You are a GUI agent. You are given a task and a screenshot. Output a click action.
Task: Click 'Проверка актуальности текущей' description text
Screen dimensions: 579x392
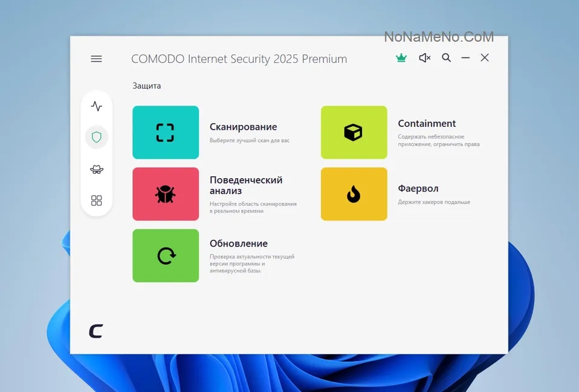click(252, 257)
